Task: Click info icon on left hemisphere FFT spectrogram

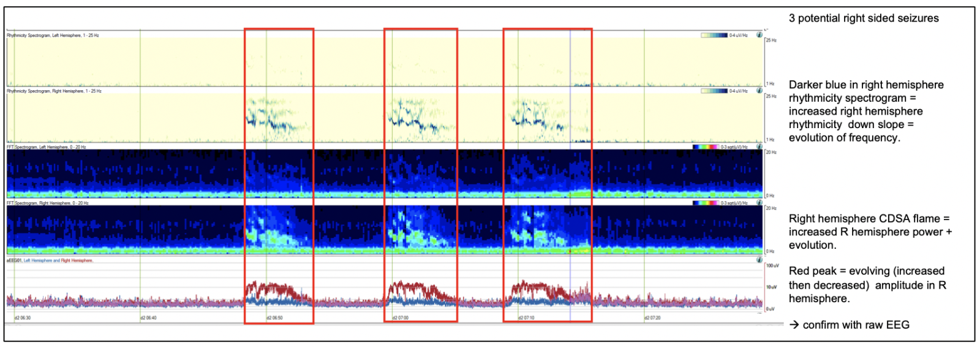Action: 759,147
